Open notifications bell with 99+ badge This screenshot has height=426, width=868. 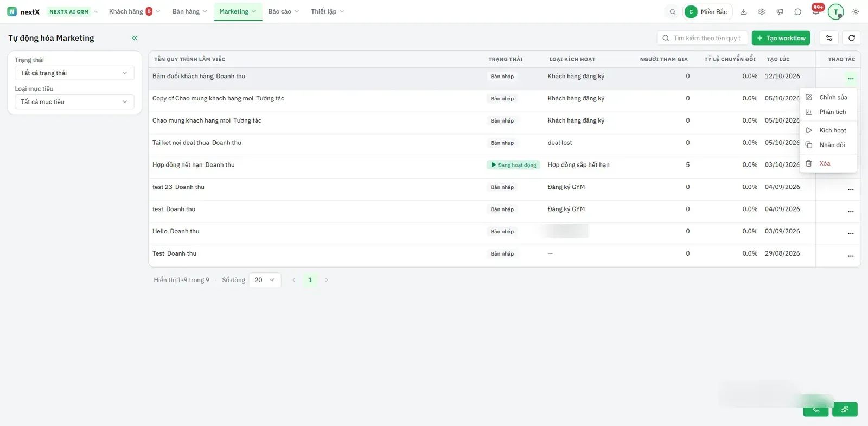point(816,11)
